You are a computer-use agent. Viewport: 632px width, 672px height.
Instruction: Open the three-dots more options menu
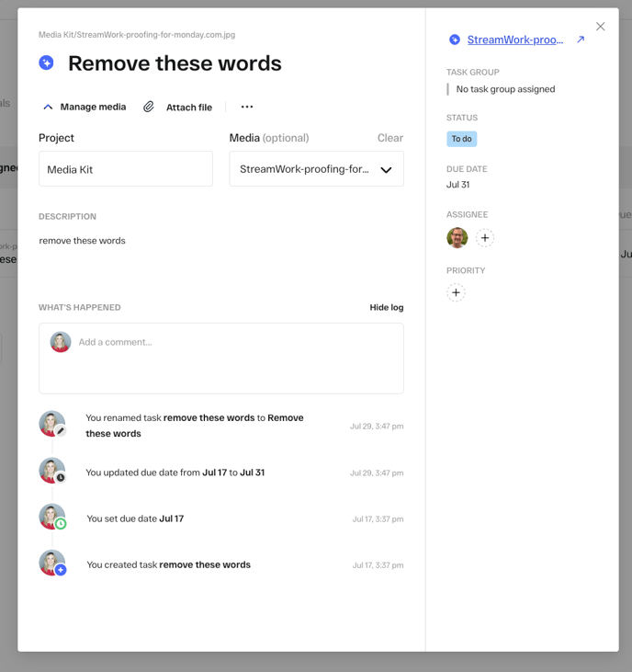247,107
